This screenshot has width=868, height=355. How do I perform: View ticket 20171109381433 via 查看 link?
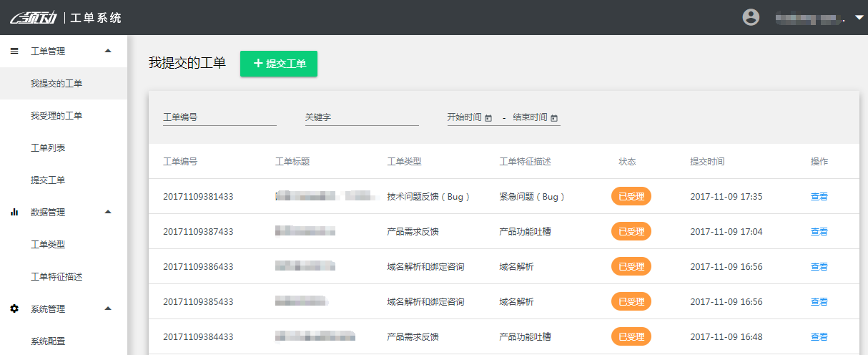pyautogui.click(x=819, y=197)
